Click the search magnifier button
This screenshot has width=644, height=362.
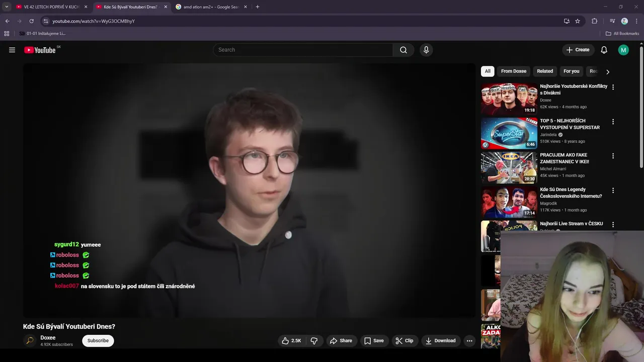click(x=404, y=50)
